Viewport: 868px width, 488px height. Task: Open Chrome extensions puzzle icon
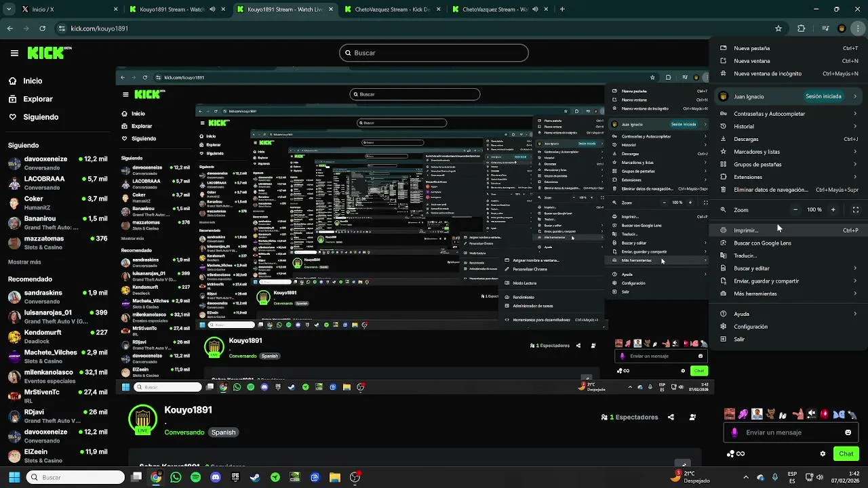coord(802,28)
